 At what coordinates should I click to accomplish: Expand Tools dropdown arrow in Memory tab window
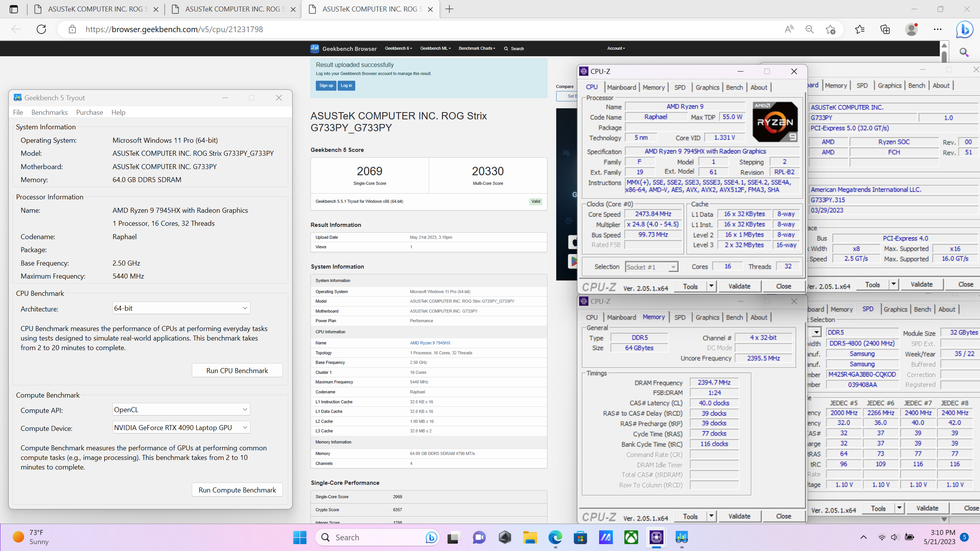[x=711, y=516]
